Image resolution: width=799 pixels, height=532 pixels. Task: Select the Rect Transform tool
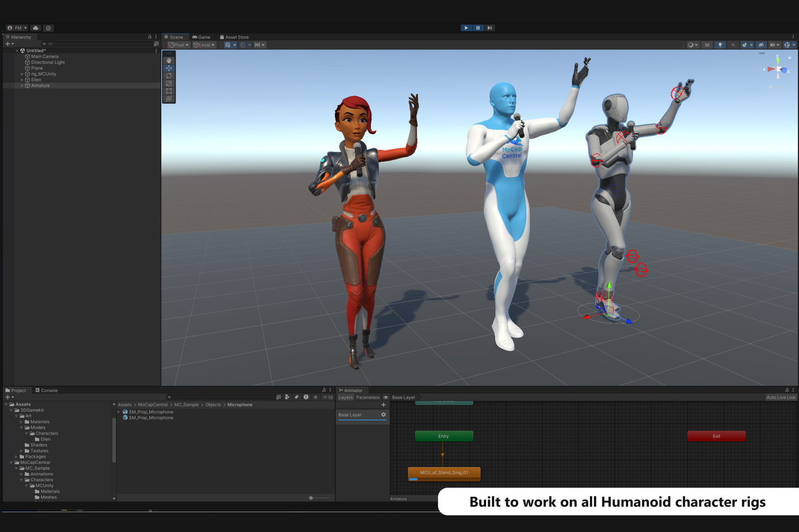pos(169,91)
